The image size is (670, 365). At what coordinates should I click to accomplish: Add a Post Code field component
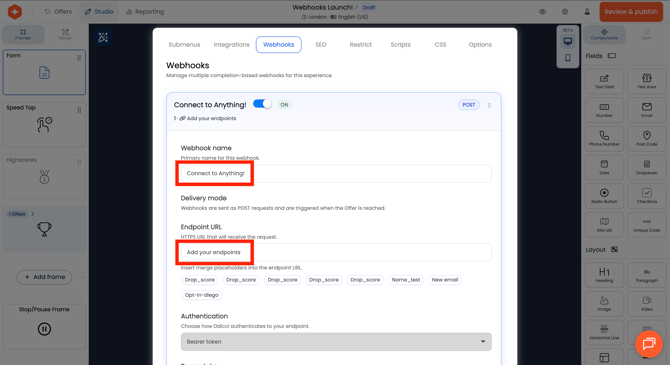tap(646, 138)
